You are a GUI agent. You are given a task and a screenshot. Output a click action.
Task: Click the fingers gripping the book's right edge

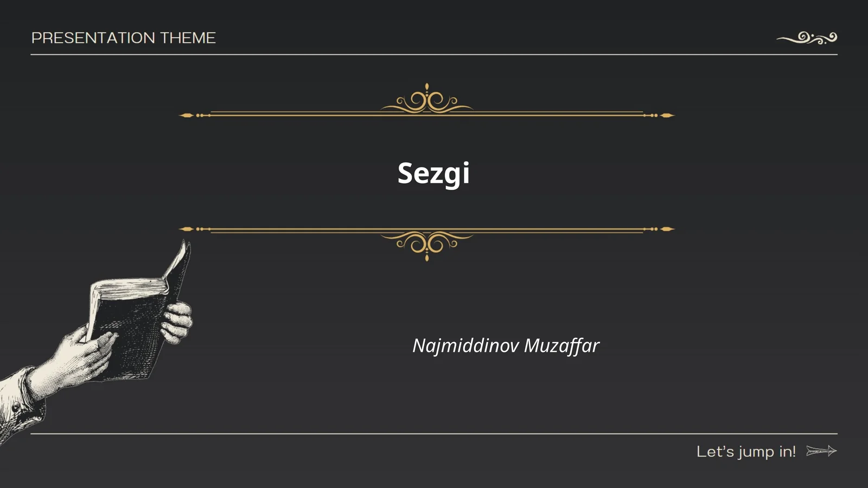(177, 323)
